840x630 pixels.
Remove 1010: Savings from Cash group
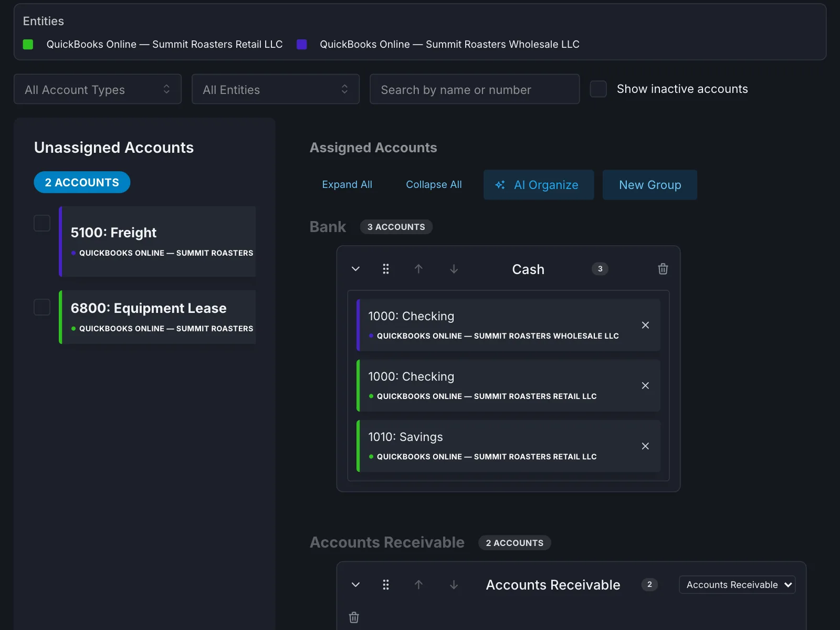pyautogui.click(x=645, y=446)
